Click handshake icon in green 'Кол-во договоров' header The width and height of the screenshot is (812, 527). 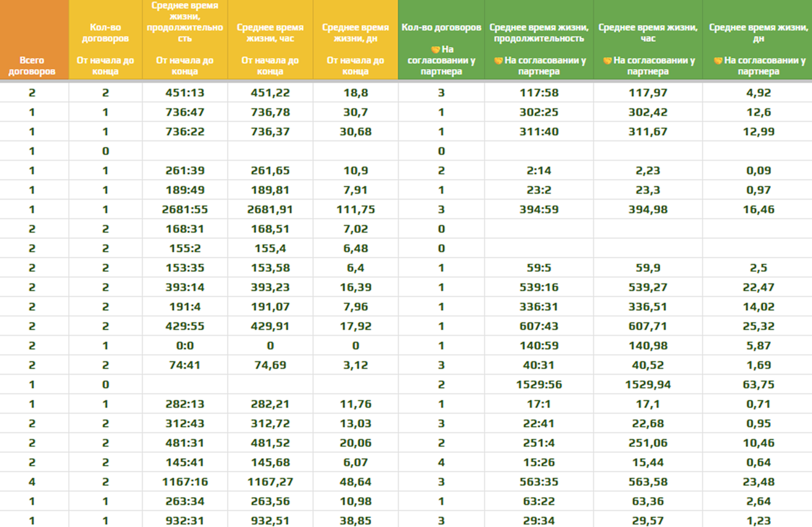point(435,49)
